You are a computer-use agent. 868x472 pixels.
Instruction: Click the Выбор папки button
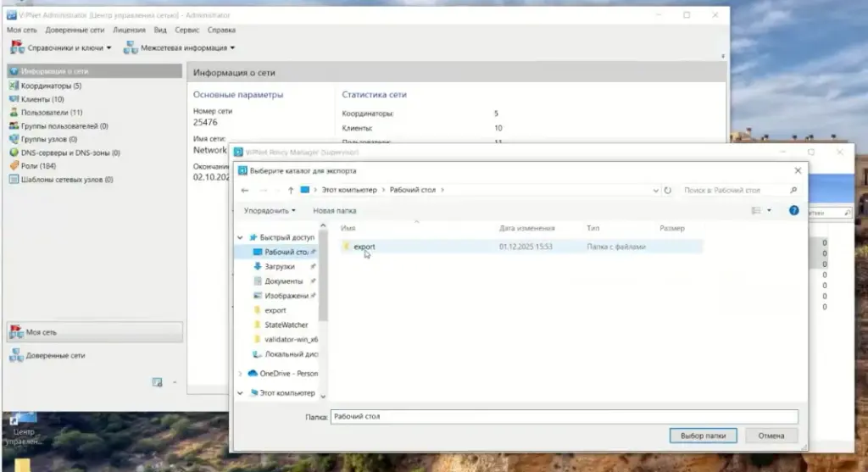click(703, 436)
